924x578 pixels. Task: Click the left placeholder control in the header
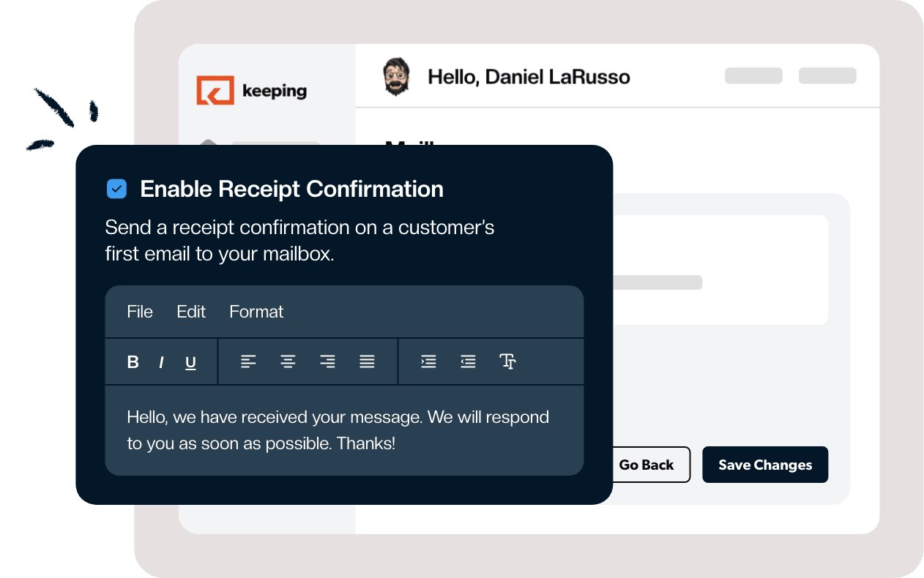coord(753,75)
